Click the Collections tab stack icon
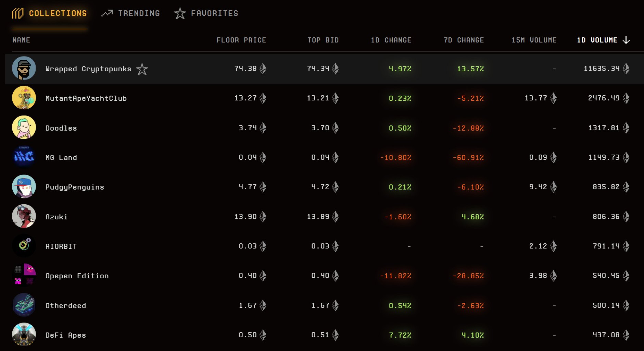The image size is (644, 351). [x=18, y=13]
